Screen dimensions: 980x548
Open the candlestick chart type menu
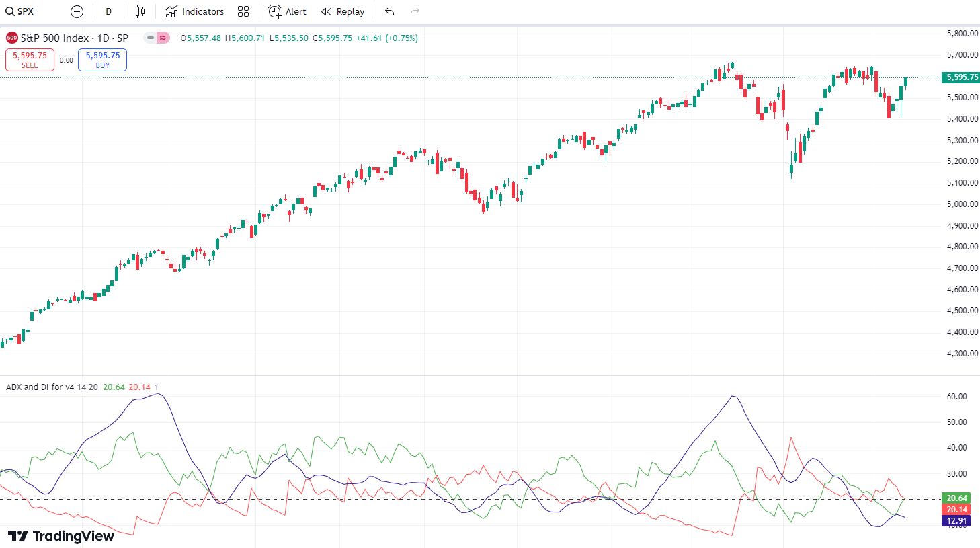[x=140, y=11]
